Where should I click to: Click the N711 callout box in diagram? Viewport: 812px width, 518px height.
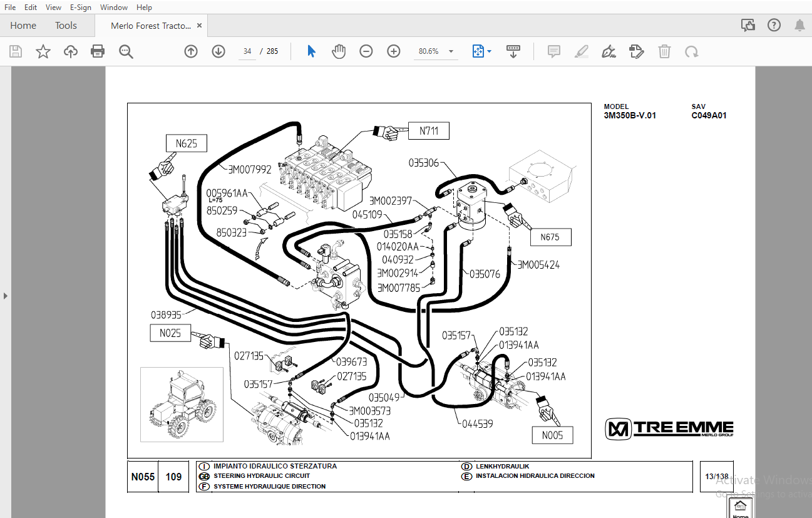tap(429, 131)
